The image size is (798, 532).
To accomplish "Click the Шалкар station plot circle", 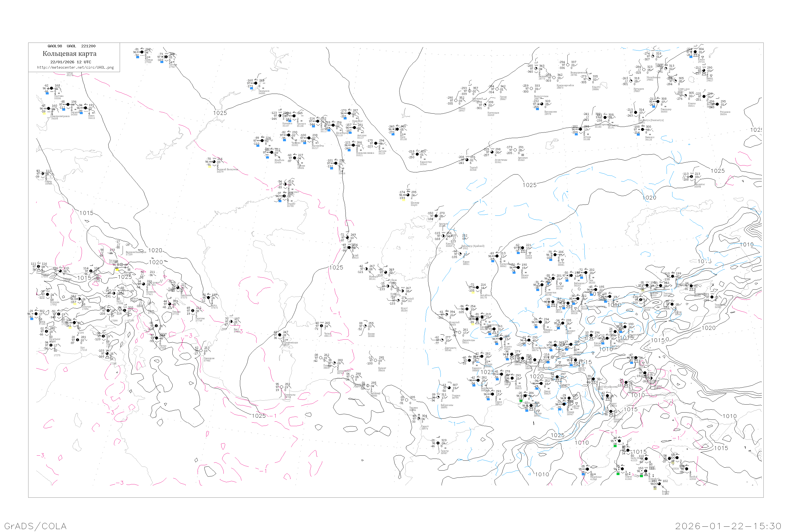I will [408, 195].
